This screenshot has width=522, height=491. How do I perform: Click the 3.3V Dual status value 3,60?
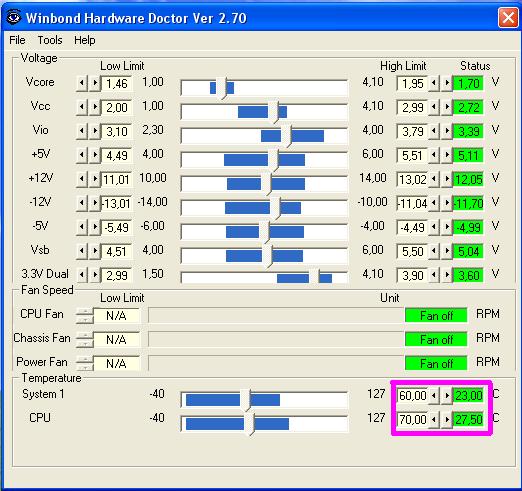click(x=468, y=275)
